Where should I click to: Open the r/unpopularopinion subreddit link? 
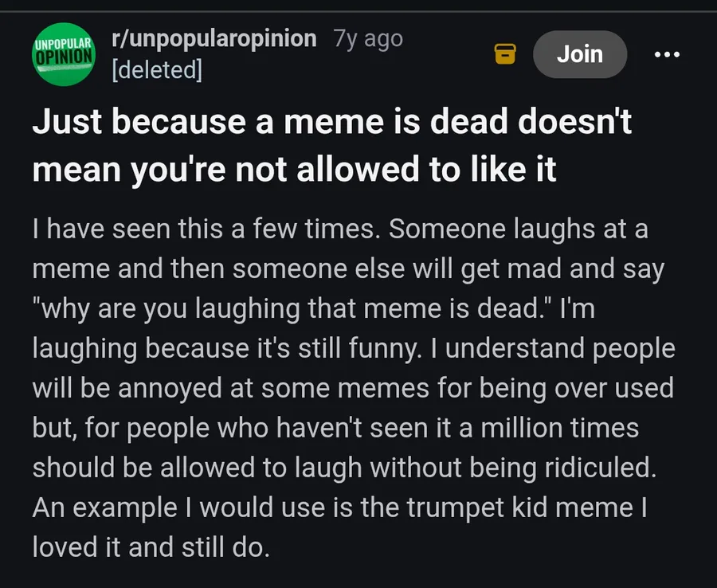[214, 38]
